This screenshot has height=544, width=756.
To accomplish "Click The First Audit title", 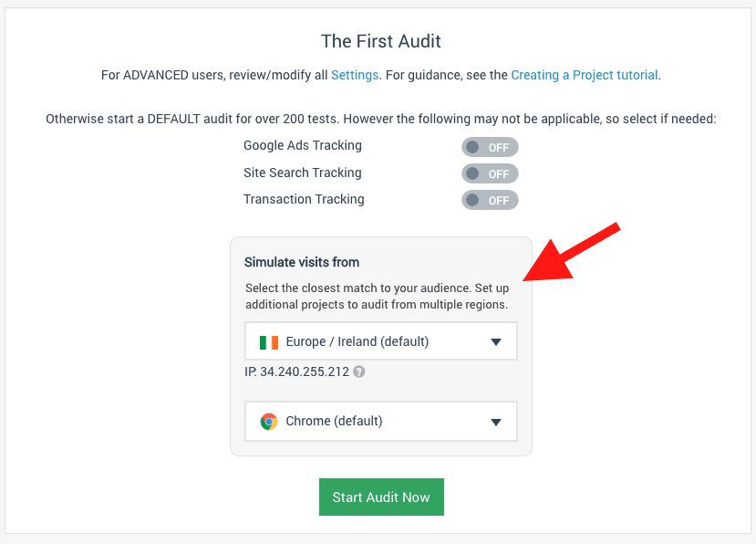I will coord(381,41).
